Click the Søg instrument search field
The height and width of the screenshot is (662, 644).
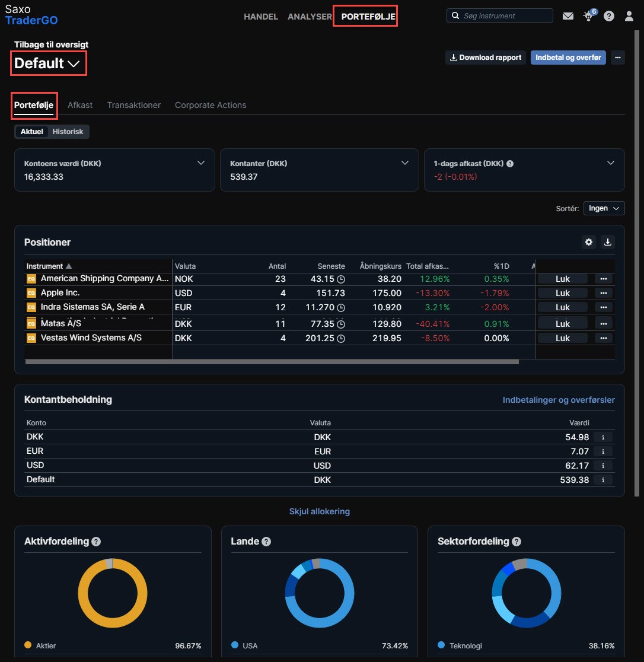tap(500, 15)
